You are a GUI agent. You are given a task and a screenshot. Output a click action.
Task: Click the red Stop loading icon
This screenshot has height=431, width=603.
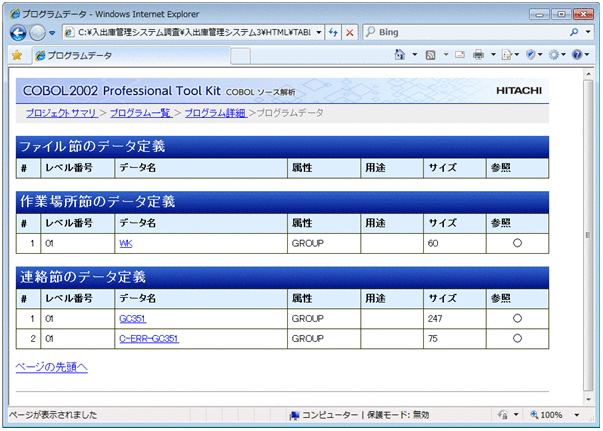(350, 32)
